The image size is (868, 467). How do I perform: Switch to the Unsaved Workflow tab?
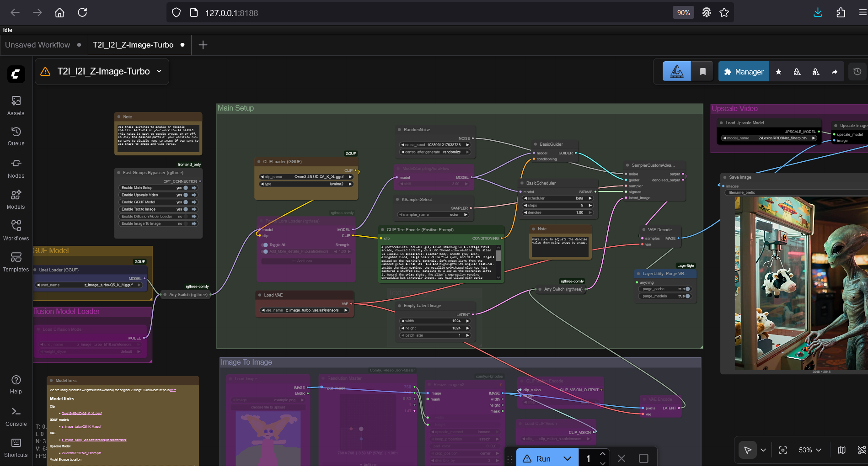coord(38,45)
